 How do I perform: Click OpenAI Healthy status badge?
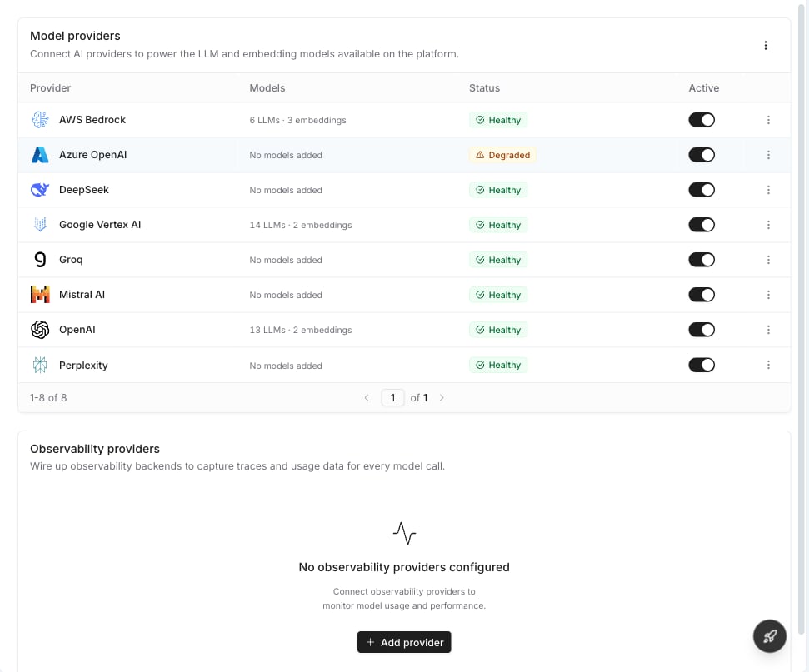pyautogui.click(x=498, y=330)
